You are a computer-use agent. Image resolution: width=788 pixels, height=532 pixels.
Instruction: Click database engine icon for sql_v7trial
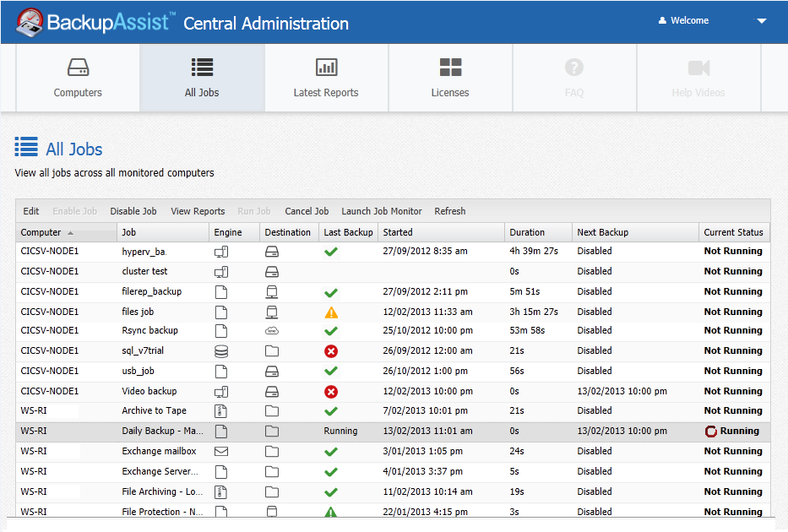click(221, 351)
